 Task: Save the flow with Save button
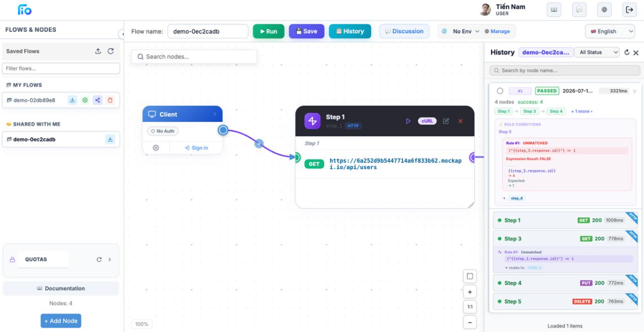pyautogui.click(x=306, y=31)
